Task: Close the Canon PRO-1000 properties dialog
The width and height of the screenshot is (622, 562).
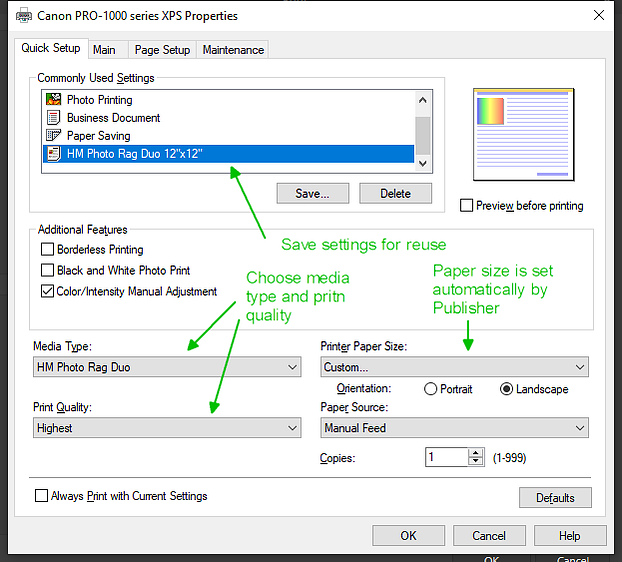Action: pyautogui.click(x=599, y=15)
